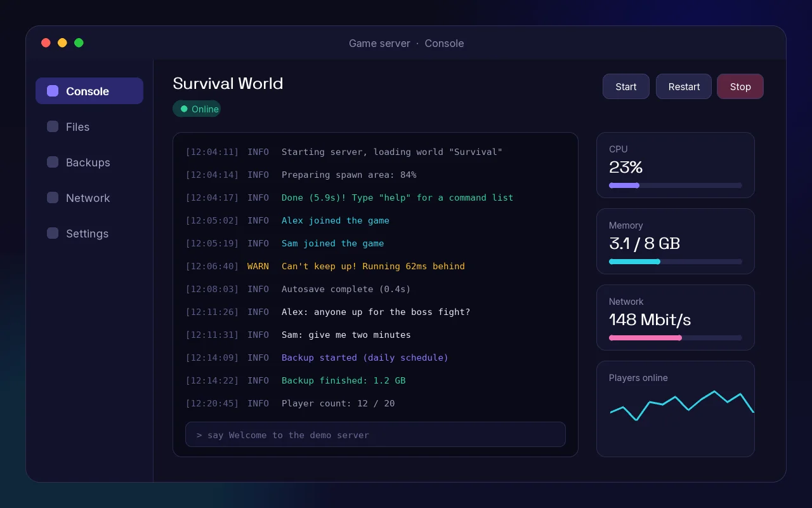Switch to the Files section label
812x508 pixels.
(77, 127)
